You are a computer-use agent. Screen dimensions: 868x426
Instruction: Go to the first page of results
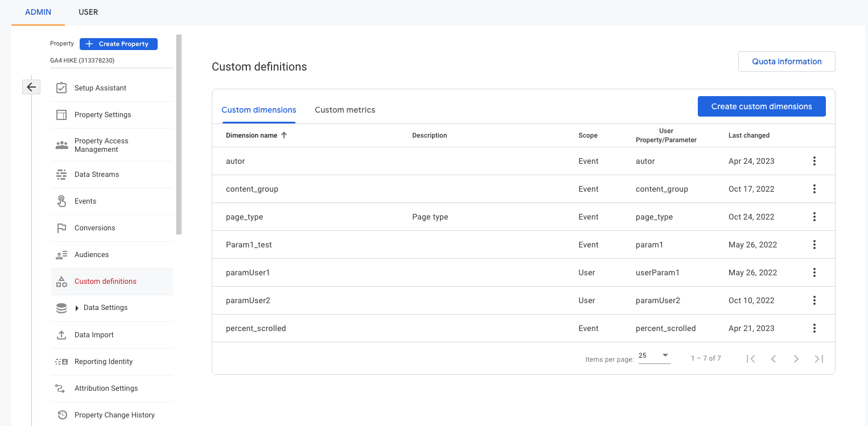pos(751,359)
